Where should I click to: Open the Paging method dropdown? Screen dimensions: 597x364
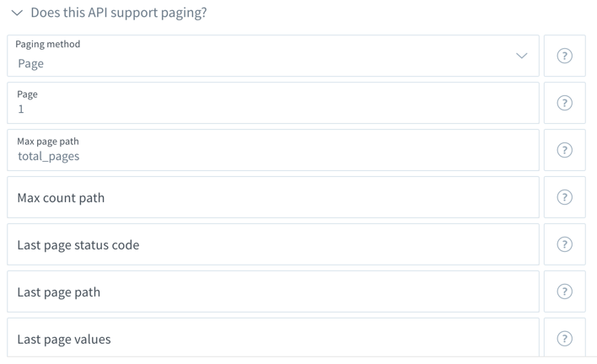[273, 56]
